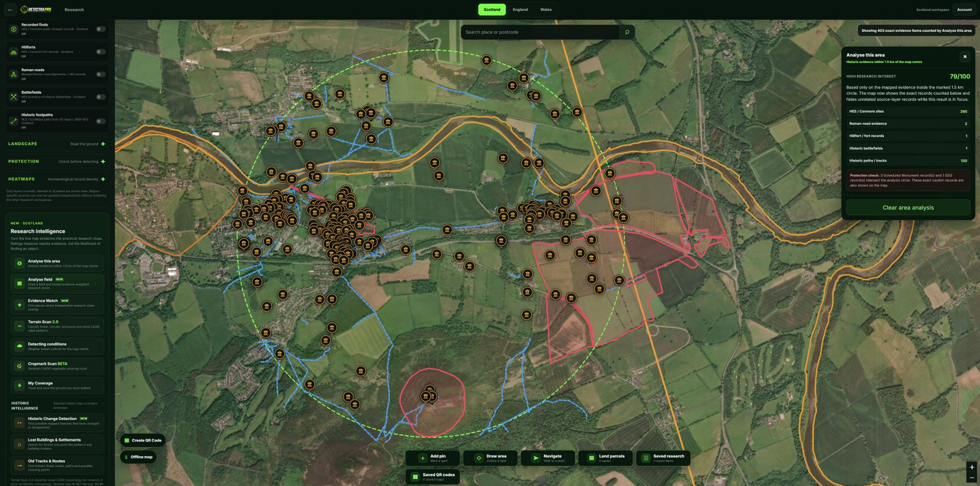Click the Hillforts layer icon

point(13,51)
